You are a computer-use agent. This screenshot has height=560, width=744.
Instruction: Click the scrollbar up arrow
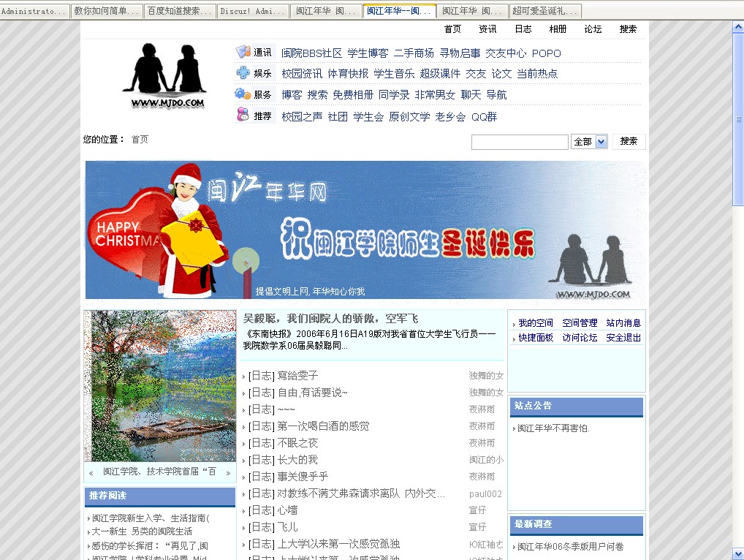click(x=738, y=28)
